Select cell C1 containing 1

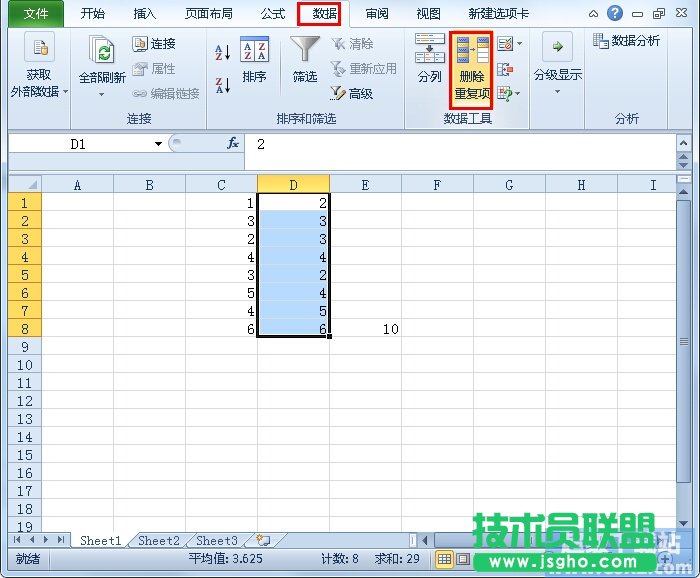coord(221,203)
